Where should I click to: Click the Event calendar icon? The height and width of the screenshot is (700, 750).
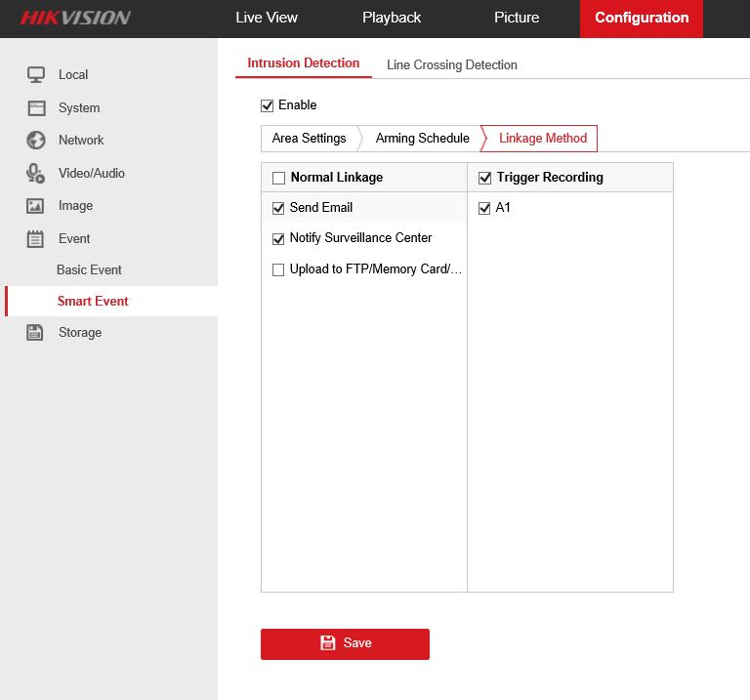click(x=36, y=238)
